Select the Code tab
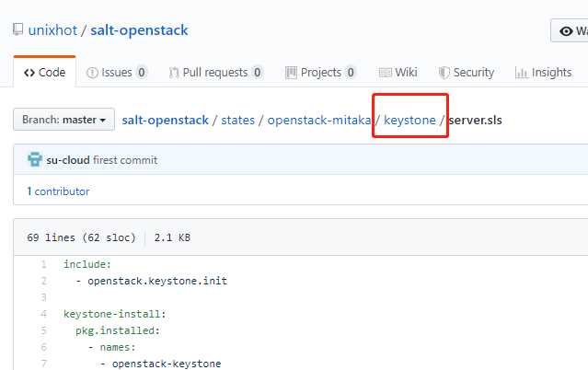 click(x=44, y=72)
